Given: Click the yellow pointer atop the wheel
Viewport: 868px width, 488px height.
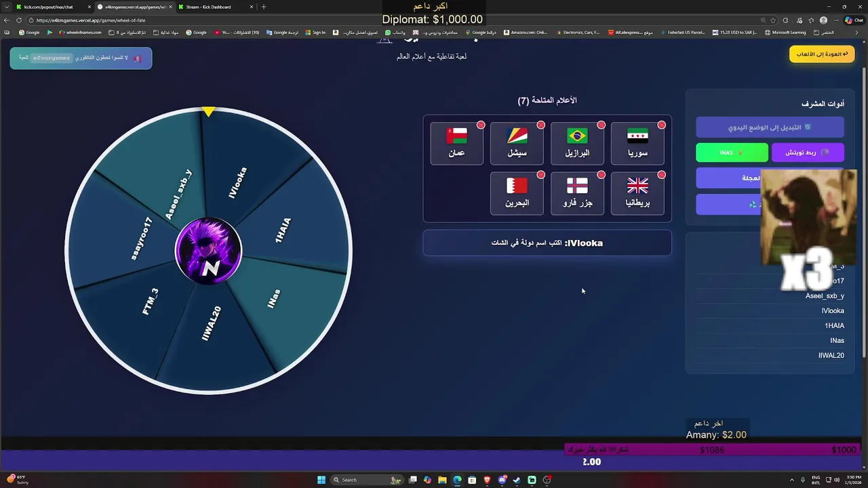Looking at the screenshot, I should click(x=208, y=111).
